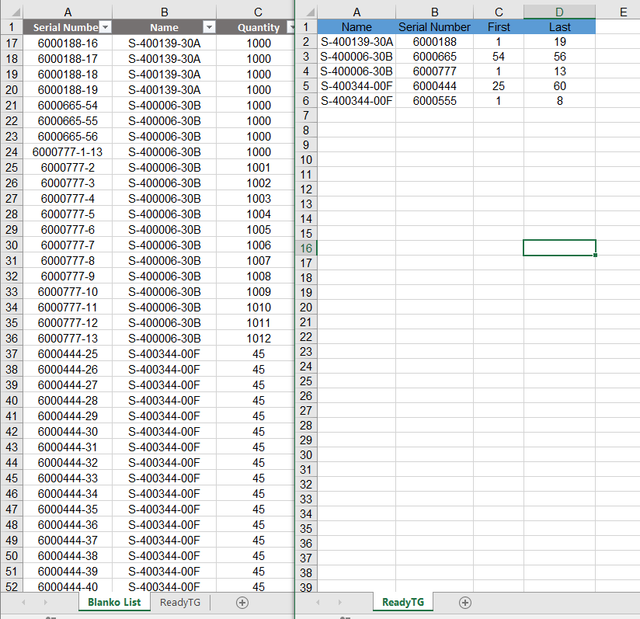Click cell with serial 6000777-1-13

[x=68, y=152]
